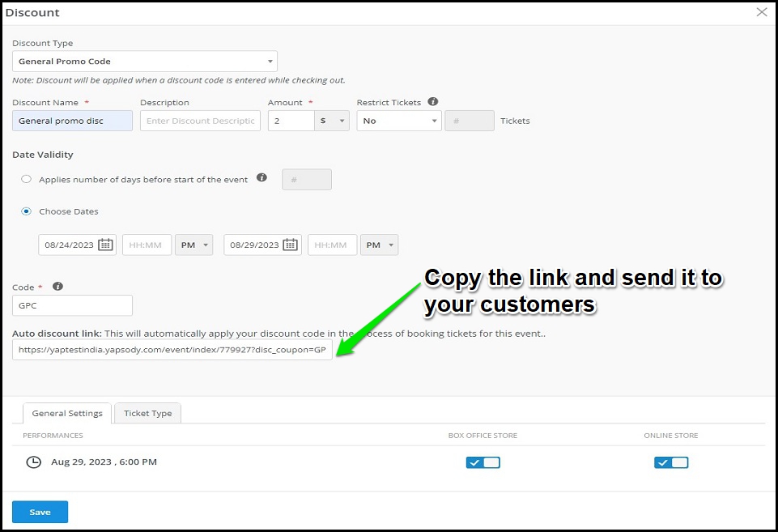Disable the Box Office Store toggle
This screenshot has width=778, height=532.
[x=483, y=462]
